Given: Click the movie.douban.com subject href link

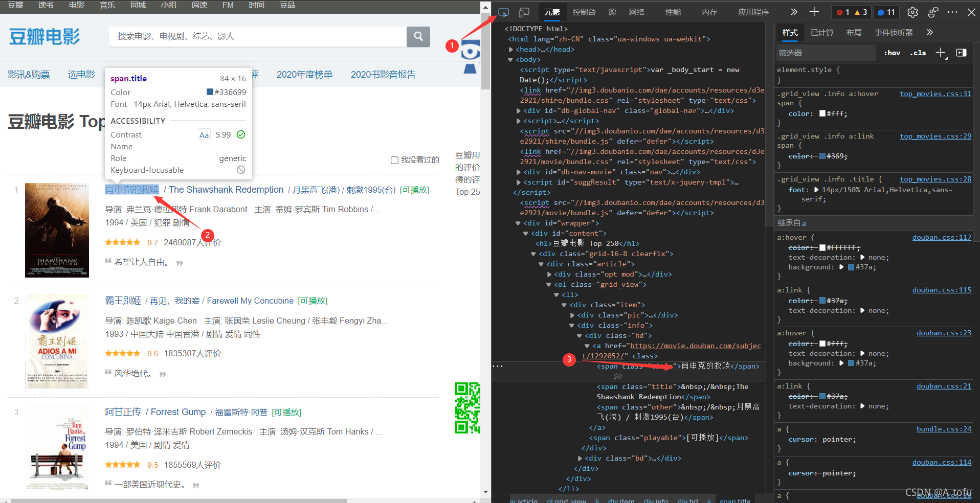Looking at the screenshot, I should pyautogui.click(x=672, y=351).
